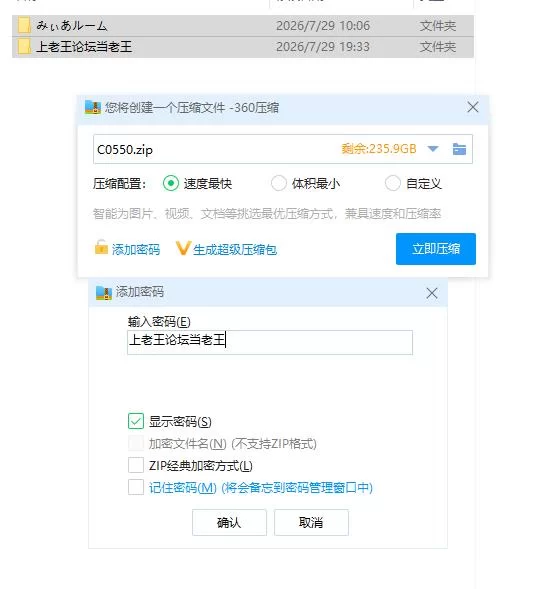
Task: Uncheck the 显示密码(S) checkbox
Action: point(136,421)
